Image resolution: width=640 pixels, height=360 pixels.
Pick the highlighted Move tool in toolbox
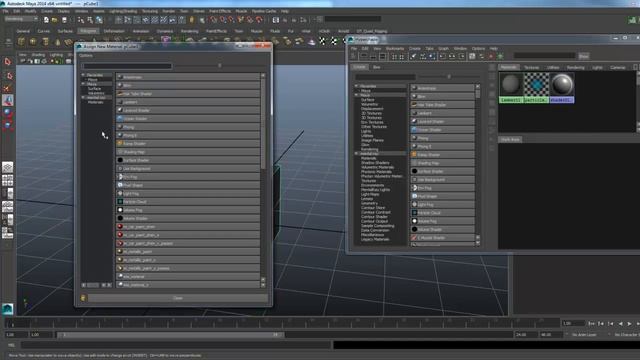click(x=7, y=100)
